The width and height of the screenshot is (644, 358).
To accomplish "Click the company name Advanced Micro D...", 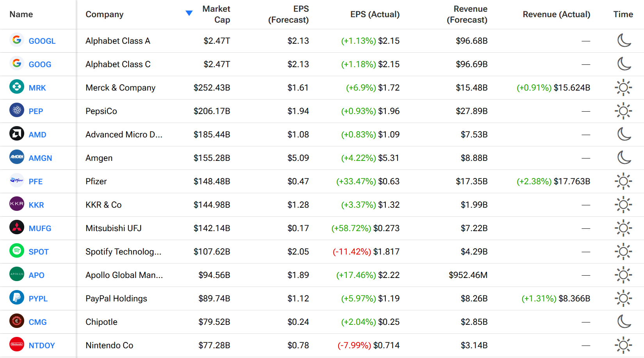I will [124, 134].
